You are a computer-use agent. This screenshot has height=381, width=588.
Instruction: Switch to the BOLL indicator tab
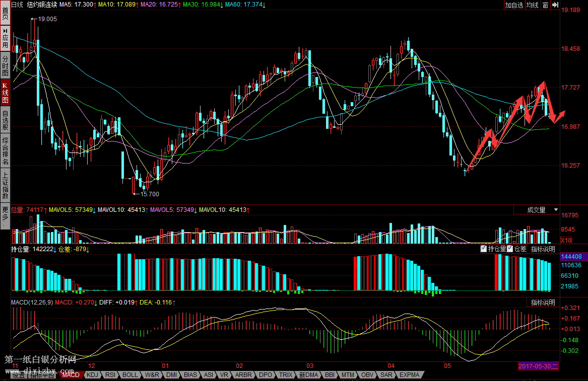pos(130,375)
